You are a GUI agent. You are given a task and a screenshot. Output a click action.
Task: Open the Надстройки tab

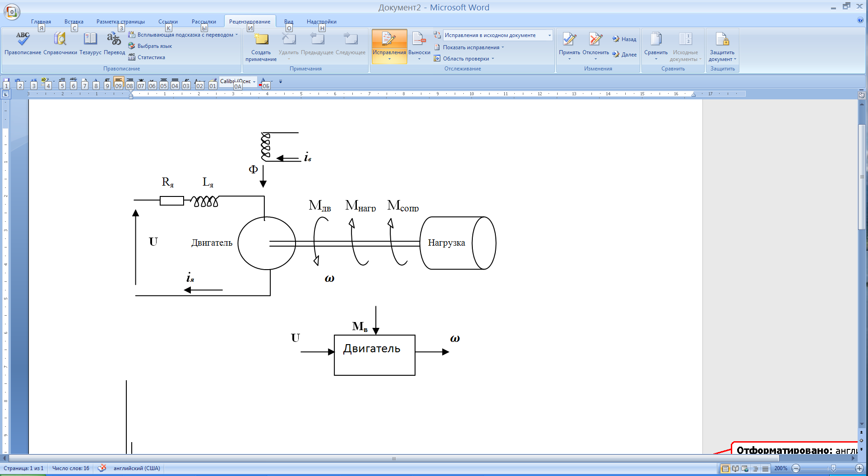pos(322,21)
